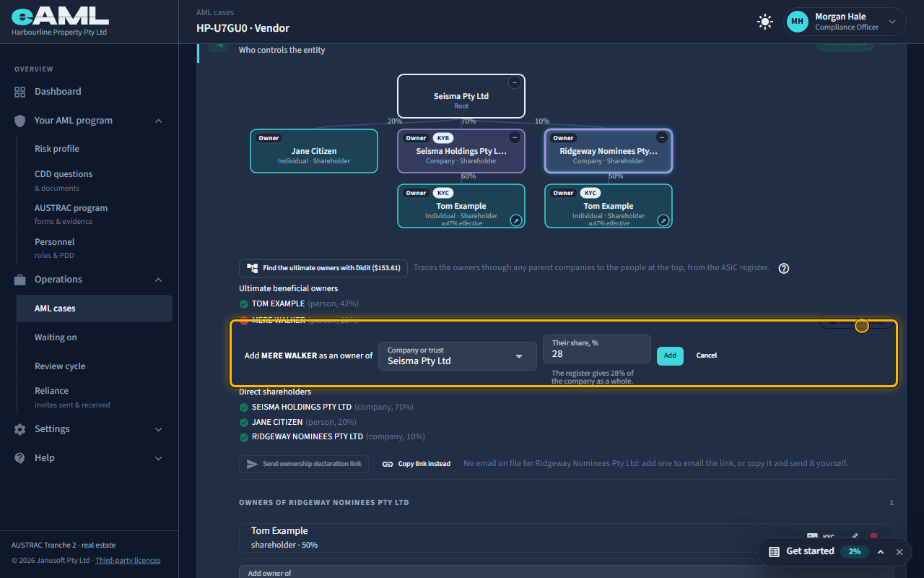Screen dimensions: 924x578
Task: Toggle the light/dark theme sun icon
Action: [x=765, y=22]
